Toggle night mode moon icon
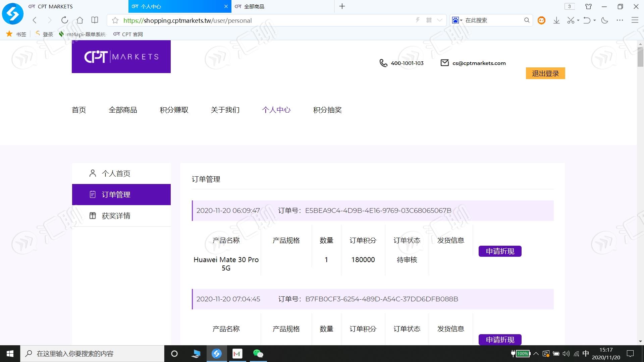 pyautogui.click(x=605, y=20)
